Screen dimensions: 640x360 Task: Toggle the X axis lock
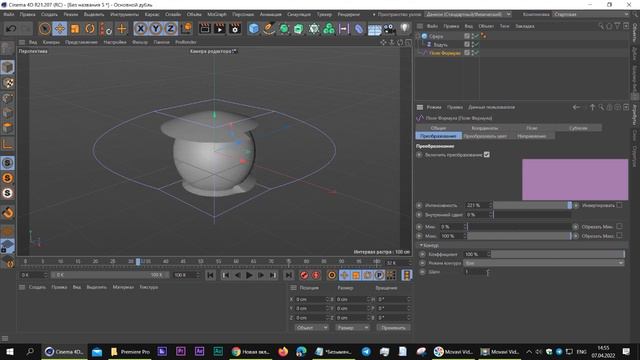coord(141,29)
